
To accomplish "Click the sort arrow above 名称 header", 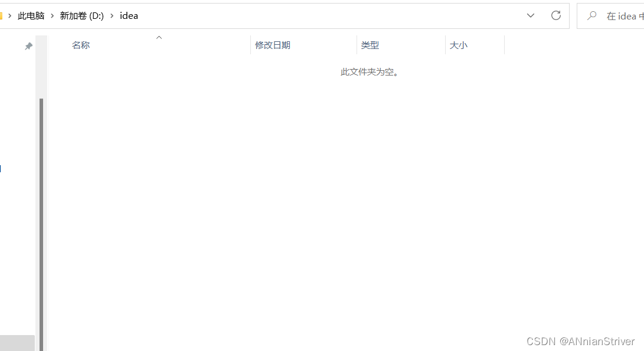I will coord(159,37).
